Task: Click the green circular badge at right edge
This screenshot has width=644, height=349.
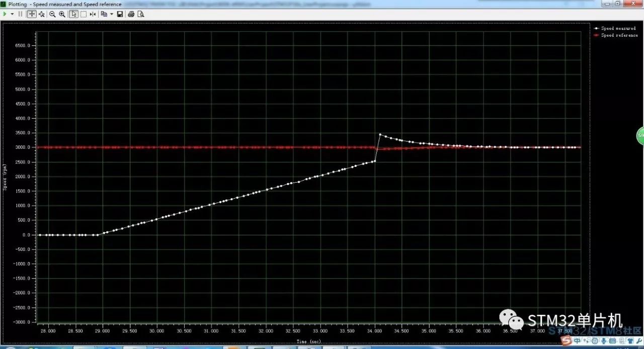Action: (640, 136)
